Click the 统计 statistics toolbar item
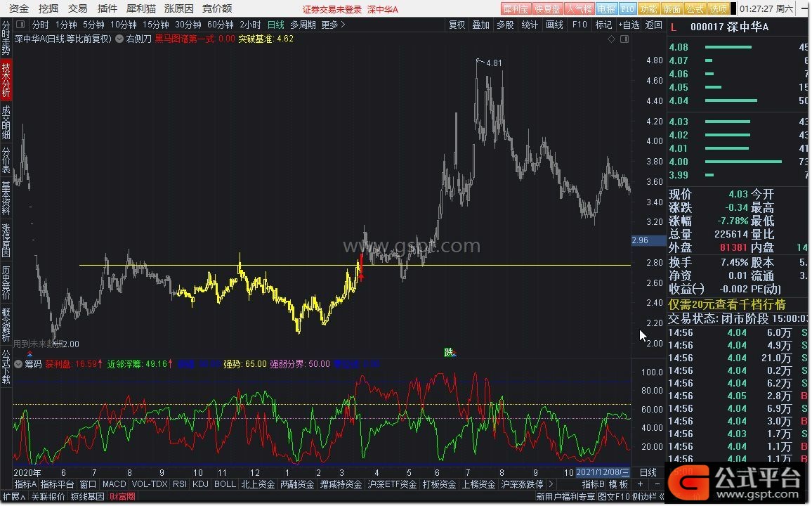Viewport: 812px width, 506px height. [x=529, y=25]
